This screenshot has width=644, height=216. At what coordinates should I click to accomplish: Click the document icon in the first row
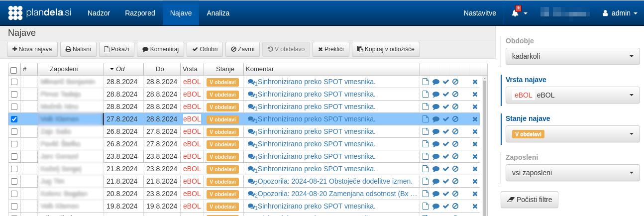[425, 82]
